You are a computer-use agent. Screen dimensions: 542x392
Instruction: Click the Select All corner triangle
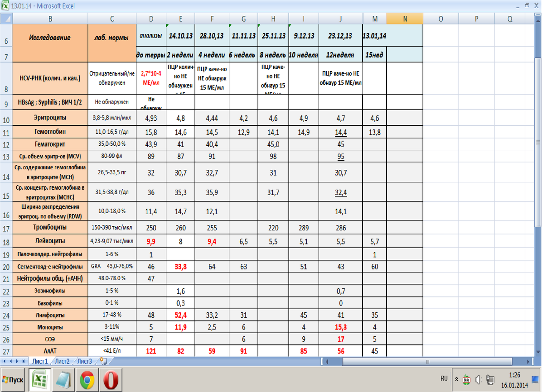[x=6, y=19]
